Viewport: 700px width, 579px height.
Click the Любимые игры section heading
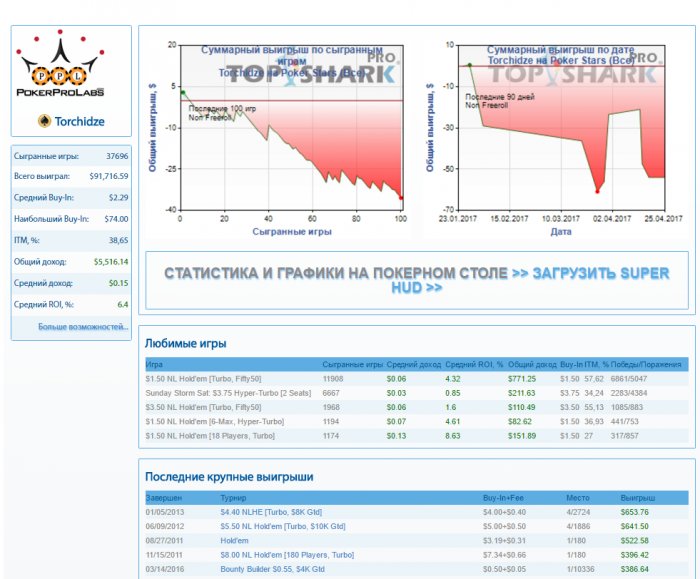pyautogui.click(x=185, y=344)
